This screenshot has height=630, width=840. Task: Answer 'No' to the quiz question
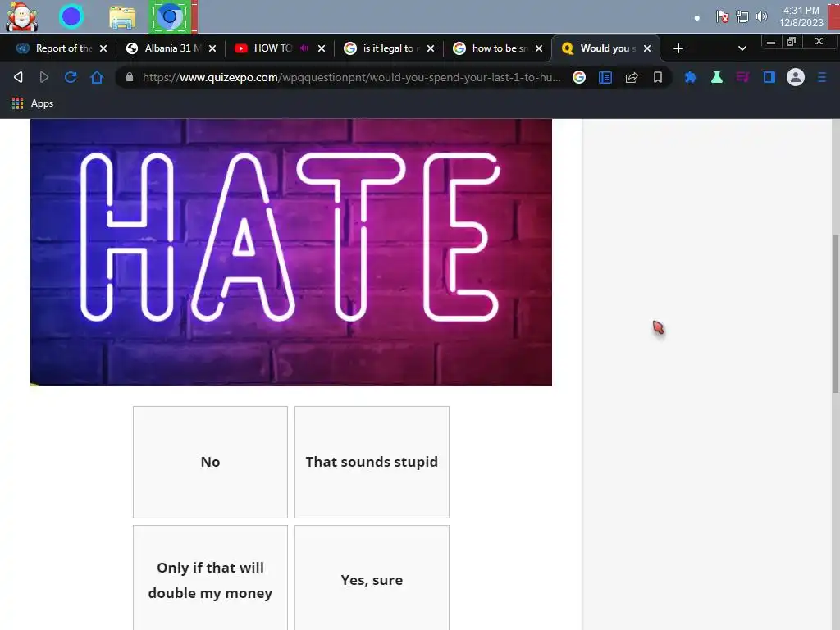(210, 462)
